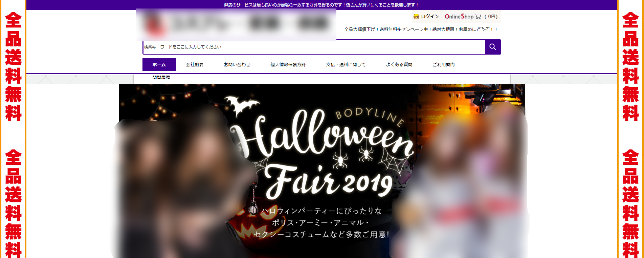Select the ホーム menu tab
The height and width of the screenshot is (258, 644).
coord(159,65)
